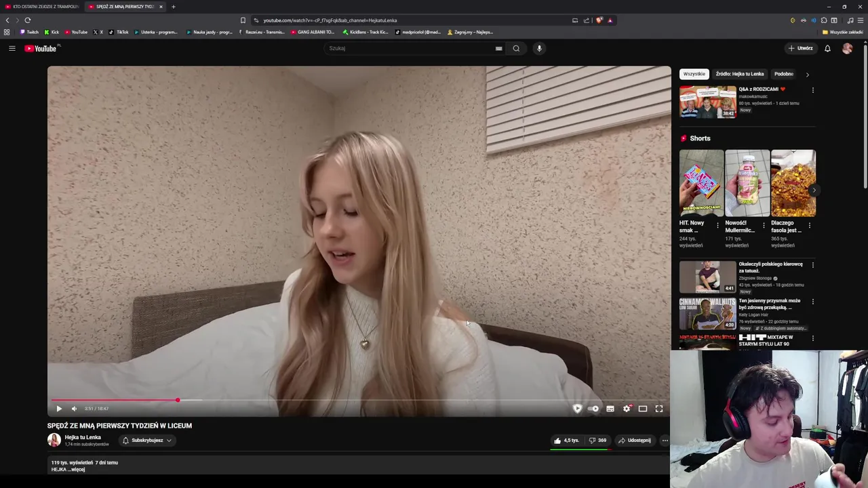Open the HIT. Nowy smak Short

coord(701,183)
